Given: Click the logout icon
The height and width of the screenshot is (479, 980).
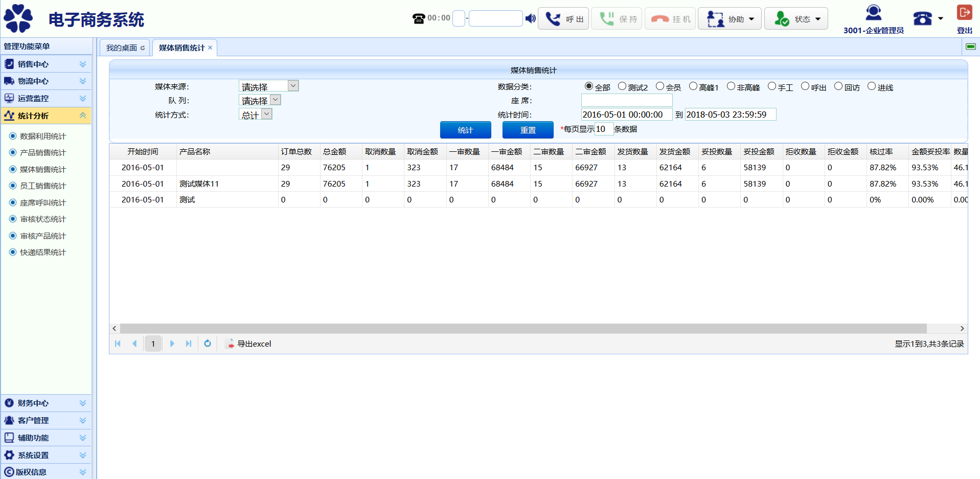Looking at the screenshot, I should pos(964,12).
